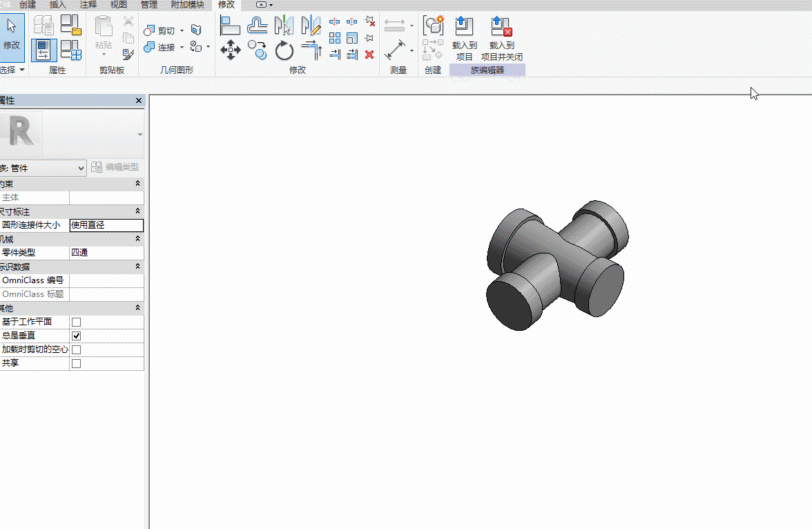
Task: Select the Scale tool
Action: [352, 38]
